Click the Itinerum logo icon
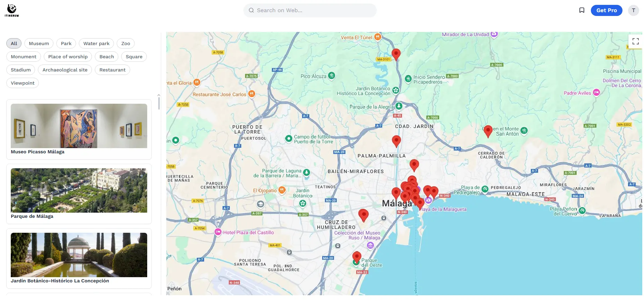 pyautogui.click(x=12, y=10)
